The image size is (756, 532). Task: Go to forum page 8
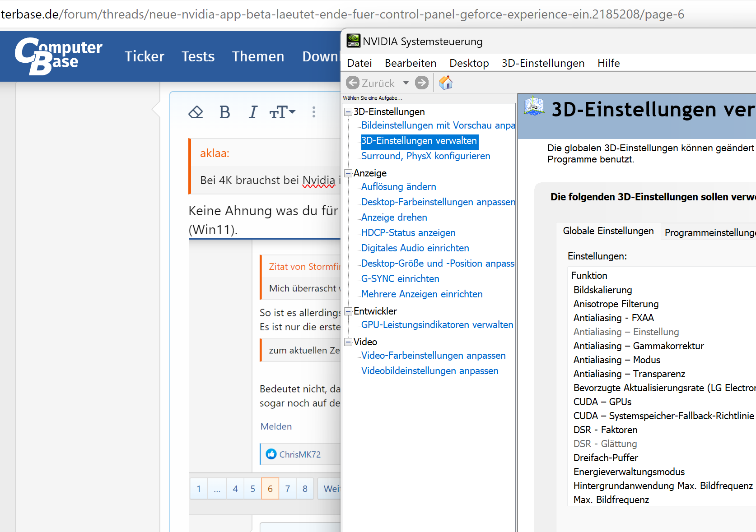point(305,489)
